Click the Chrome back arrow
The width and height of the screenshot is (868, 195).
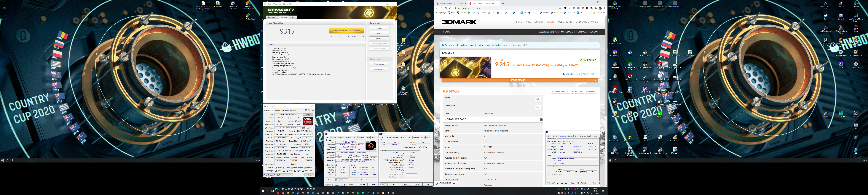click(x=437, y=8)
